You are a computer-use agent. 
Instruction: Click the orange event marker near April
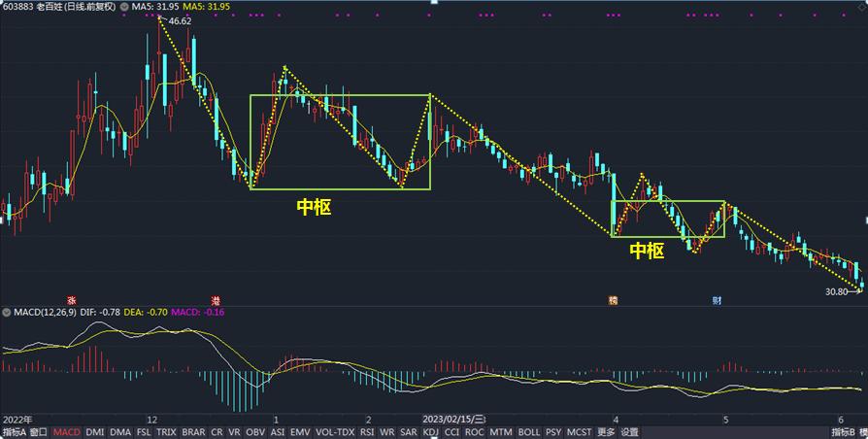[613, 301]
